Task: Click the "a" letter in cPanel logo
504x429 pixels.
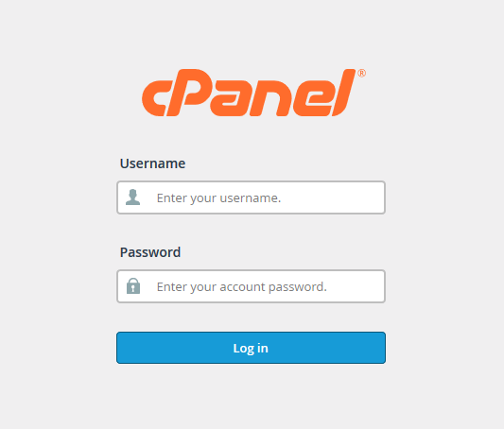Action: (228, 98)
